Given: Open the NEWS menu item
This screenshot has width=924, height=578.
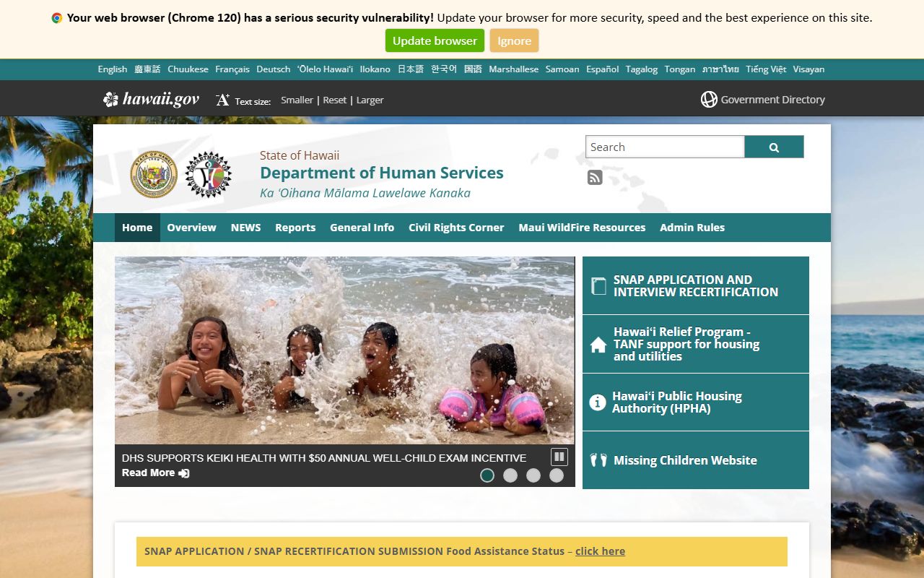Looking at the screenshot, I should [x=245, y=228].
